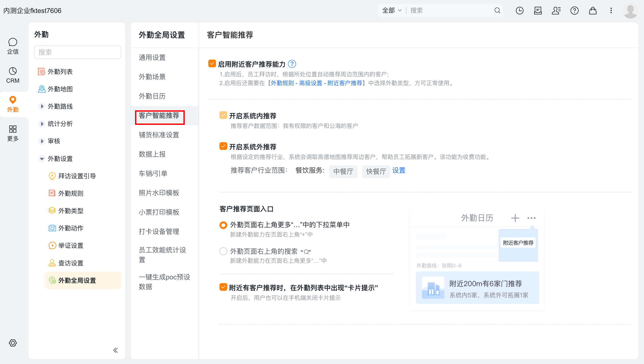Open the 铺货标准设置 menu item
The width and height of the screenshot is (644, 364).
[165, 135]
